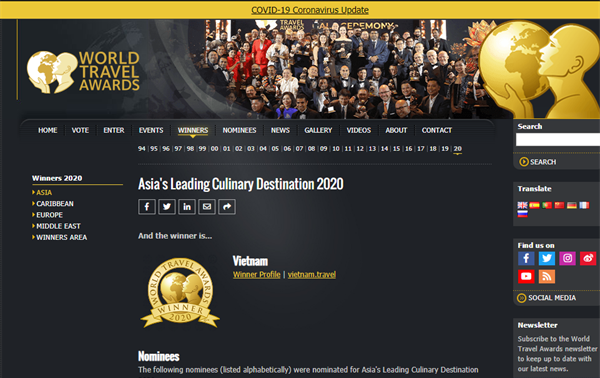Translate to English with UK flag
Screen dimensions: 600x378
click(522, 205)
